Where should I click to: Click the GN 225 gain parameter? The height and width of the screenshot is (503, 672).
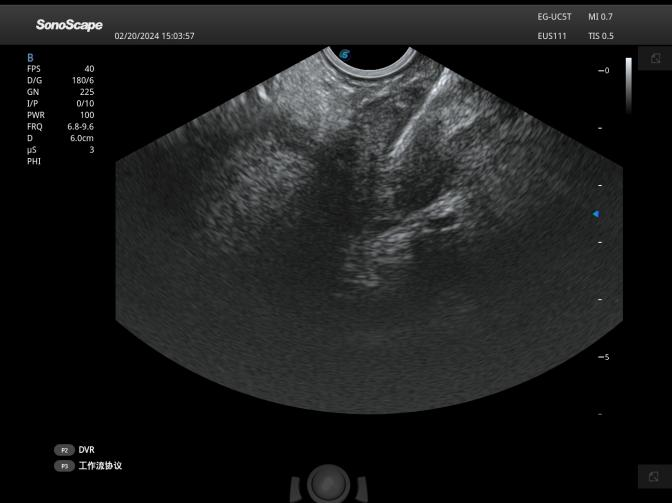coord(60,92)
